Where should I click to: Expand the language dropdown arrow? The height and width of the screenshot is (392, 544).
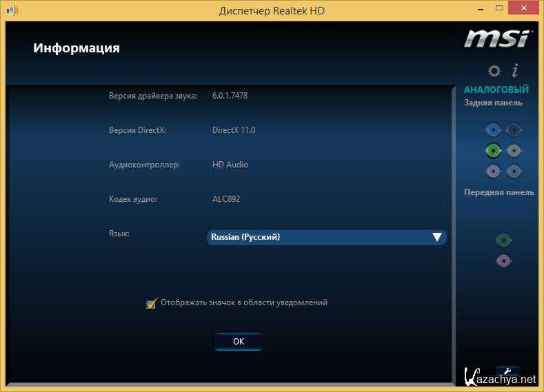[436, 237]
